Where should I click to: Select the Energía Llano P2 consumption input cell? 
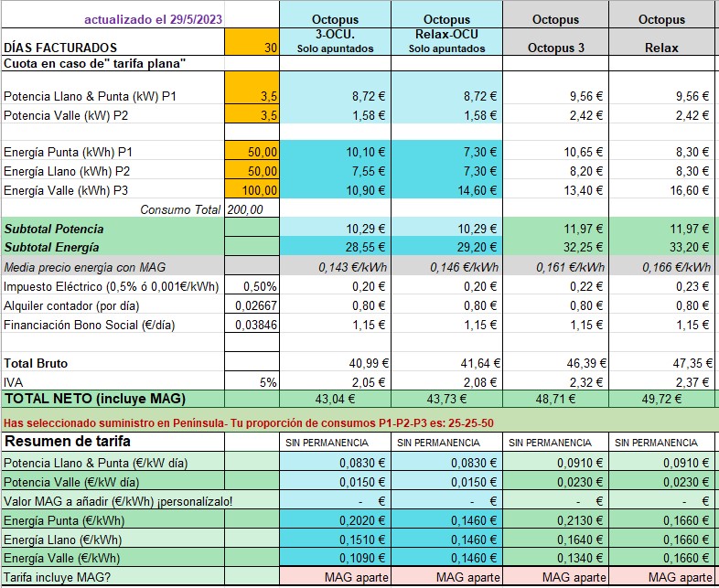[252, 169]
